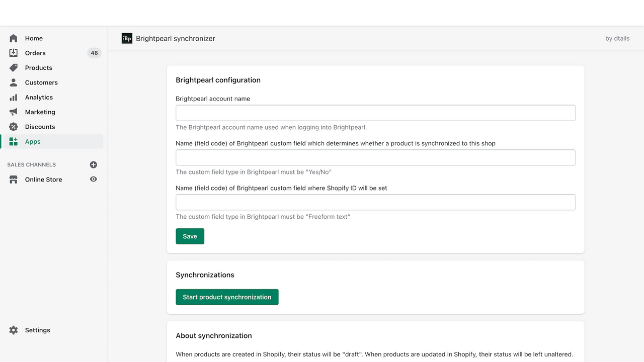Click the Online Store shop icon
This screenshot has width=644, height=362.
pyautogui.click(x=14, y=179)
